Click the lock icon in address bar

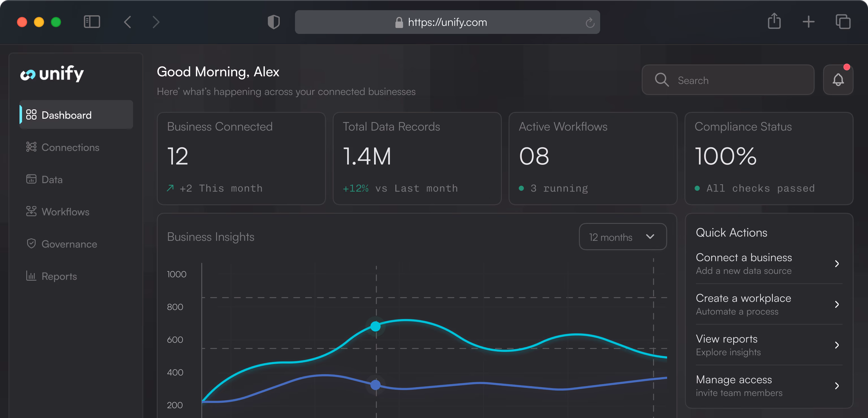[x=399, y=22]
